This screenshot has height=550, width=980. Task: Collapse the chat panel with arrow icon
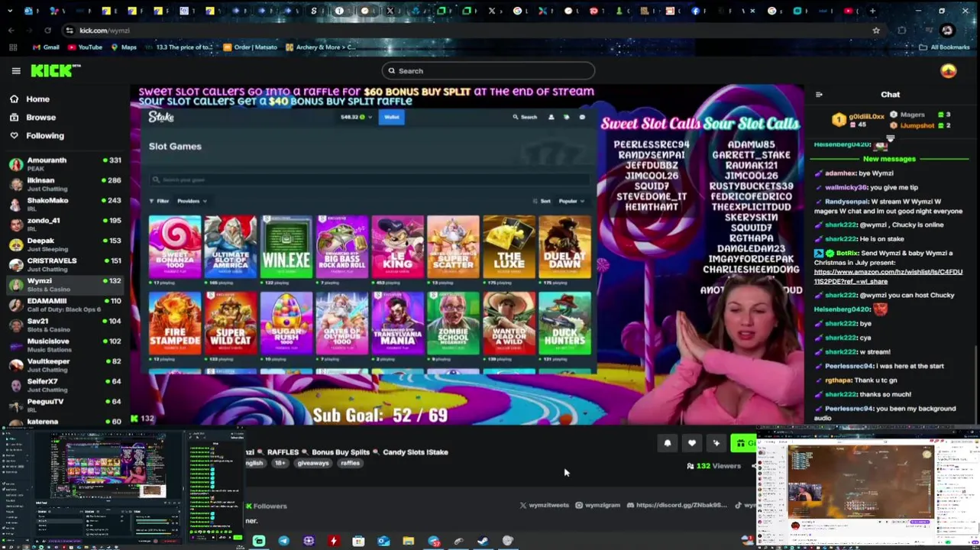coord(819,95)
